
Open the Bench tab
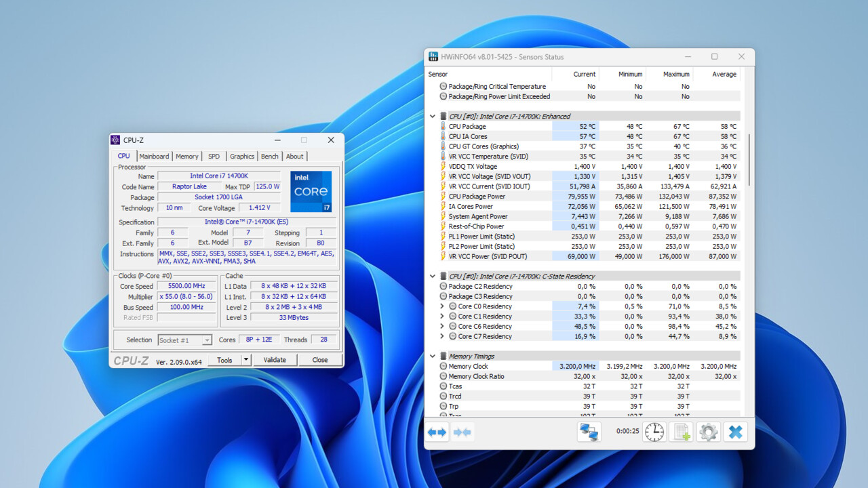[269, 156]
